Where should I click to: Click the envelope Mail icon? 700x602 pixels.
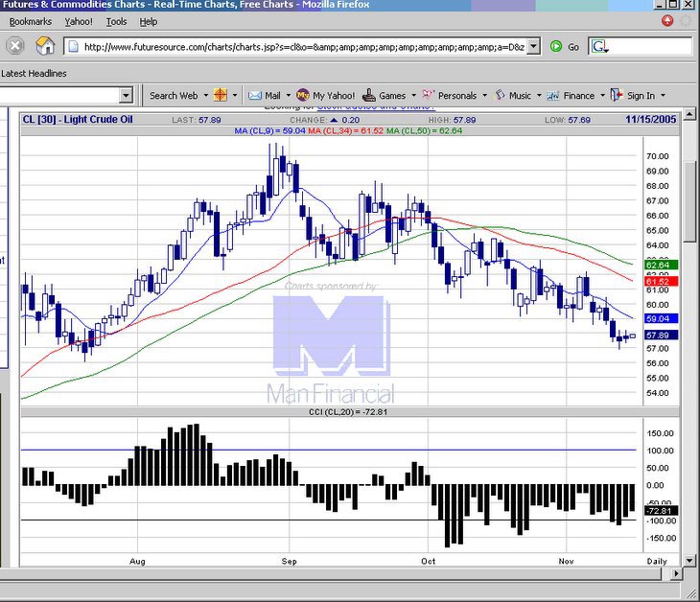tap(255, 96)
